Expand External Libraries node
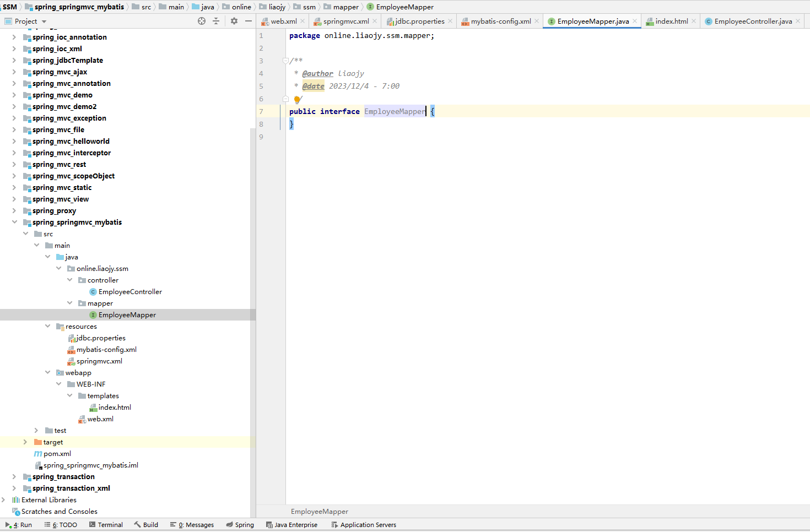Screen dimensions: 810x532 [x=4, y=500]
